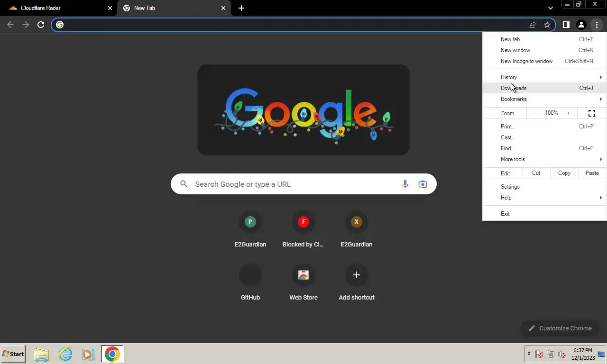Search by image with the camera icon
The image size is (607, 364).
click(x=423, y=184)
